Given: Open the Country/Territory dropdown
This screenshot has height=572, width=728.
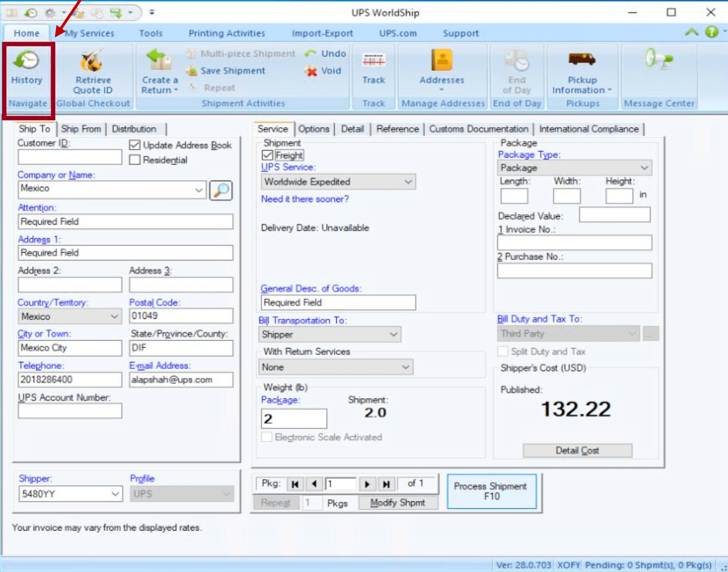Looking at the screenshot, I should [x=114, y=316].
